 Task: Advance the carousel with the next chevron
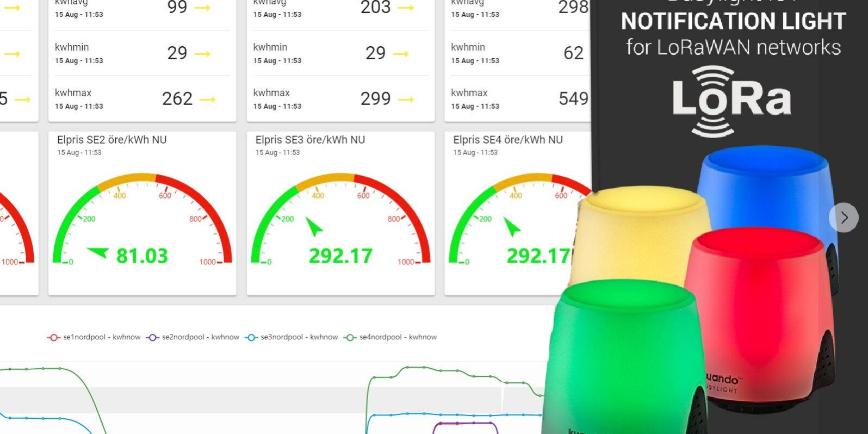[x=844, y=218]
